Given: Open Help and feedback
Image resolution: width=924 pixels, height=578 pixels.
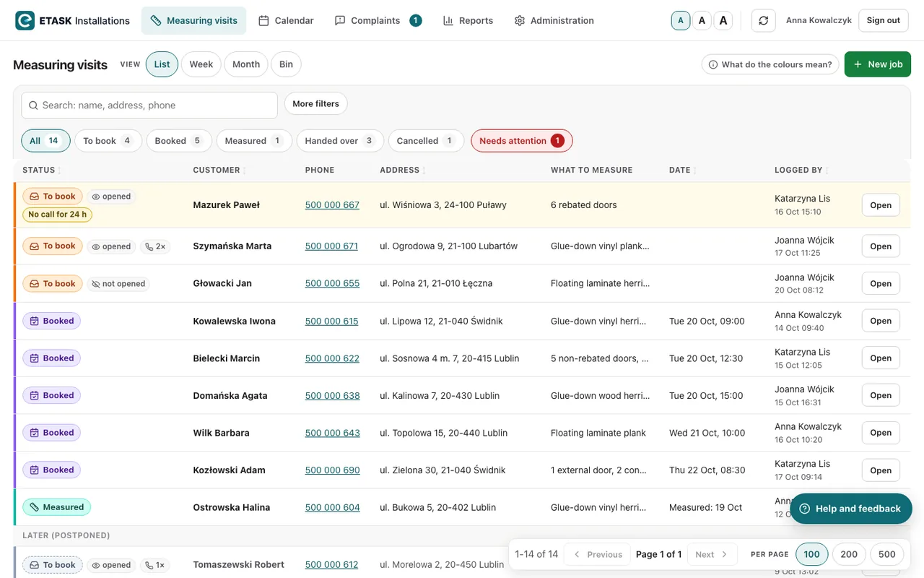Looking at the screenshot, I should pyautogui.click(x=851, y=509).
